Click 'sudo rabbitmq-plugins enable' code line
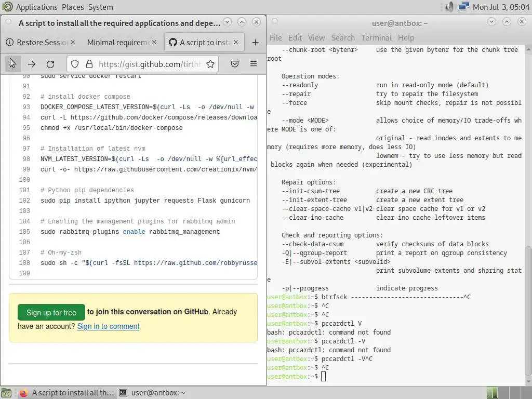Image resolution: width=532 pixels, height=399 pixels. [130, 232]
